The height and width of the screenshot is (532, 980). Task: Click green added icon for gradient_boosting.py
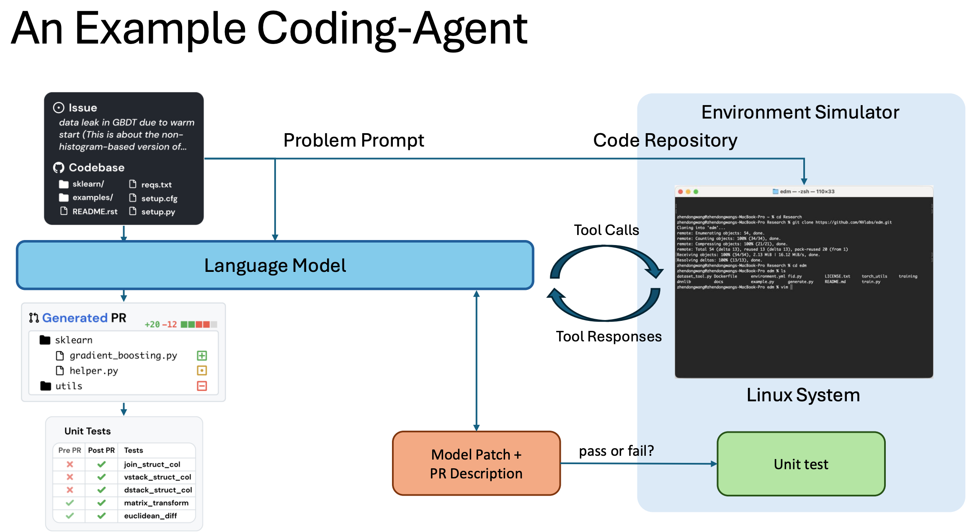202,356
